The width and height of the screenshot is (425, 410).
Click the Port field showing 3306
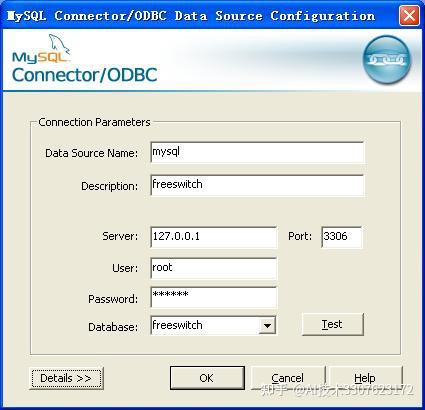342,237
